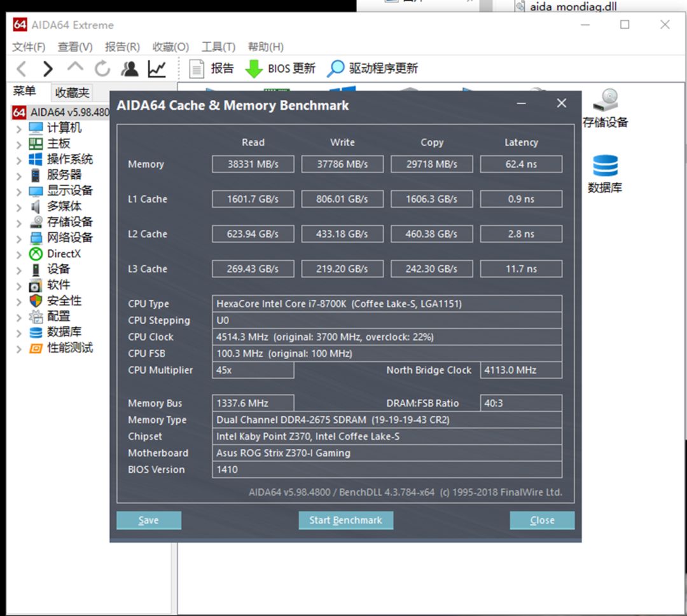Image resolution: width=687 pixels, height=616 pixels.
Task: Open the graph chart icon in toolbar
Action: point(156,69)
